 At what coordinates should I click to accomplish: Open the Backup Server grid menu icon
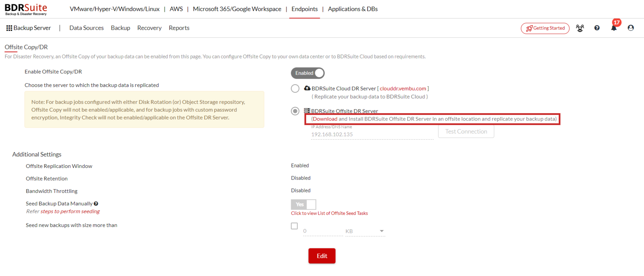(x=9, y=28)
